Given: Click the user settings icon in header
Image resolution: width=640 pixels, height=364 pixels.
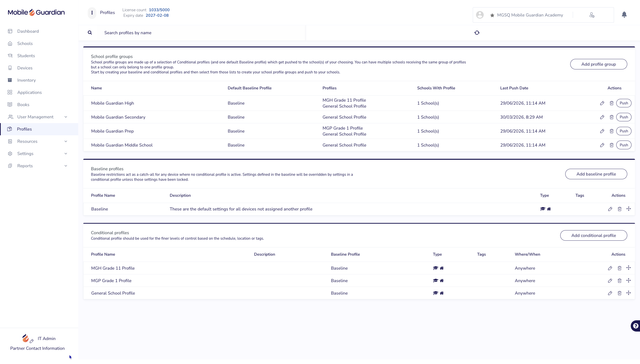Looking at the screenshot, I should [592, 15].
